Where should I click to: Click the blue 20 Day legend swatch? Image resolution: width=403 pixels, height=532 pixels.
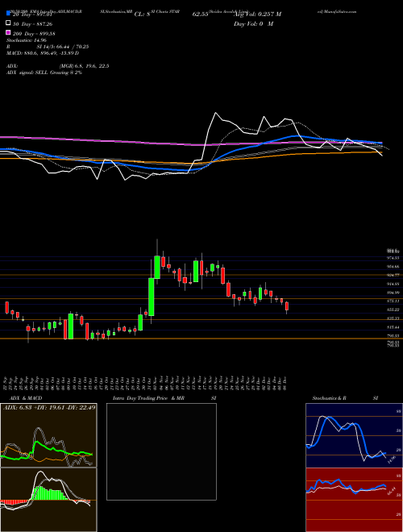click(x=9, y=14)
